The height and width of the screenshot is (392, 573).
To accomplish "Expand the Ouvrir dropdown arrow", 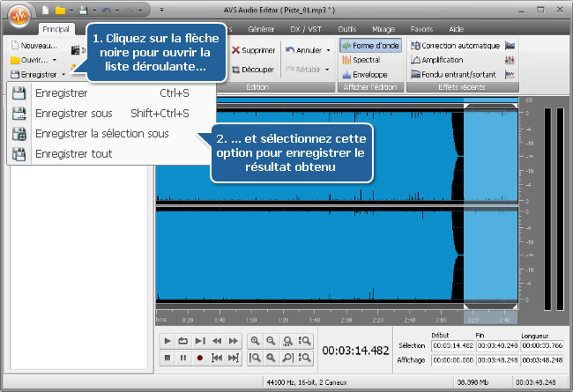I will point(55,60).
